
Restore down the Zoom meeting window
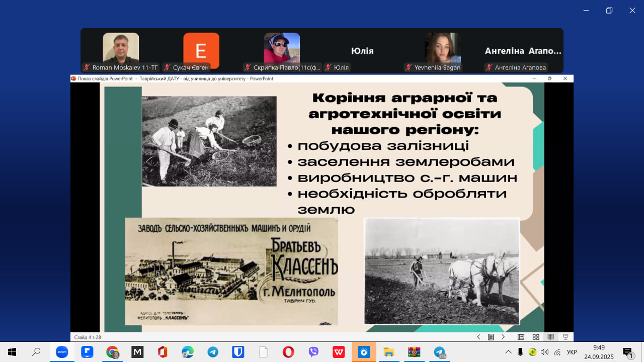(x=609, y=11)
